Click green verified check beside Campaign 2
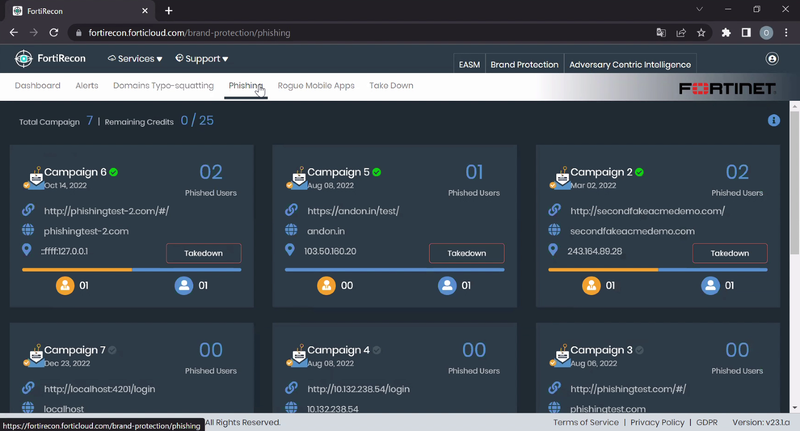 point(639,172)
